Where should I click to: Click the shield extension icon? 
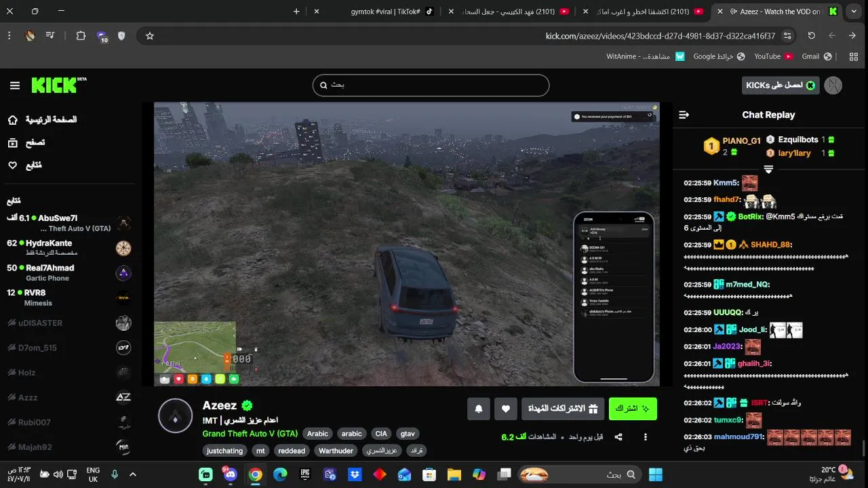tap(121, 36)
